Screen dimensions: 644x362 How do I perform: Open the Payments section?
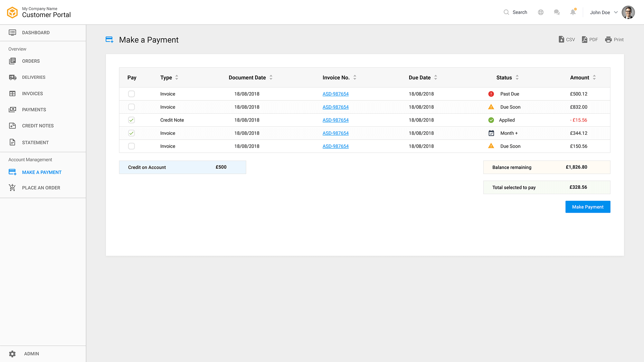tap(34, 110)
